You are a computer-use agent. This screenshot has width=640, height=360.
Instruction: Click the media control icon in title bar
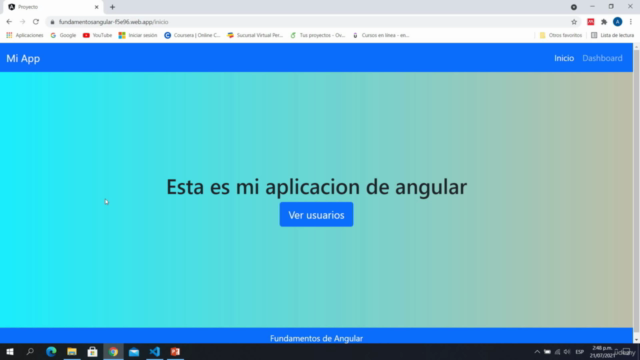coord(573,7)
